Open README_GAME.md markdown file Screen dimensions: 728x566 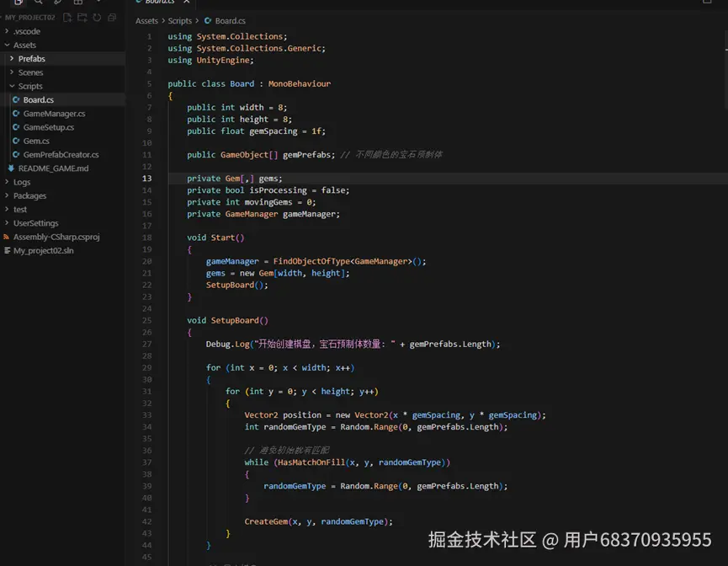[52, 168]
